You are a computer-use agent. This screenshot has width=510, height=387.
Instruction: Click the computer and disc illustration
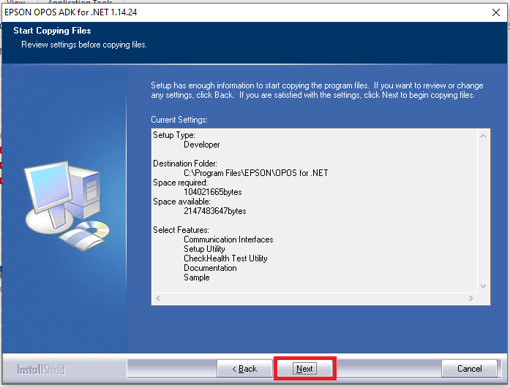coord(67,206)
